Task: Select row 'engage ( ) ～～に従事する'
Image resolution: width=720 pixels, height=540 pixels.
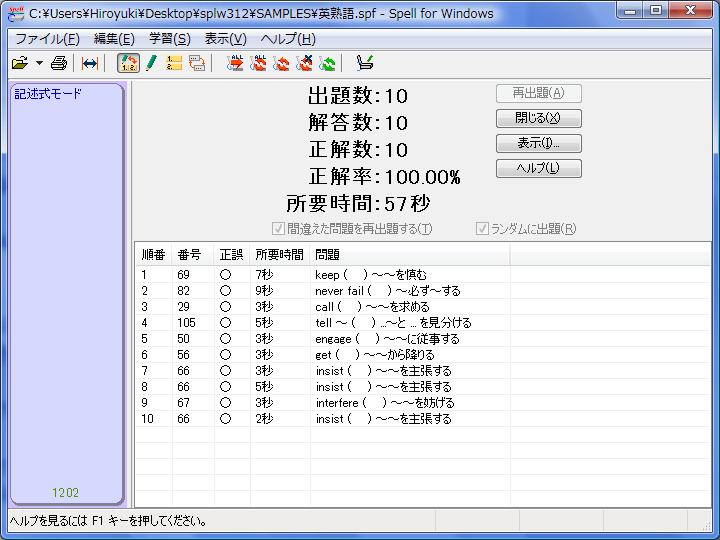Action: (422, 339)
